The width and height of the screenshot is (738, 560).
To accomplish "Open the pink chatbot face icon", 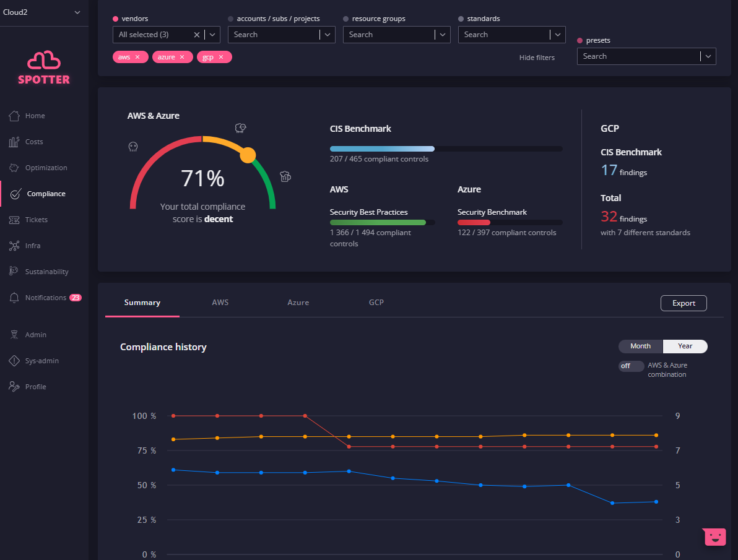I will [x=715, y=536].
